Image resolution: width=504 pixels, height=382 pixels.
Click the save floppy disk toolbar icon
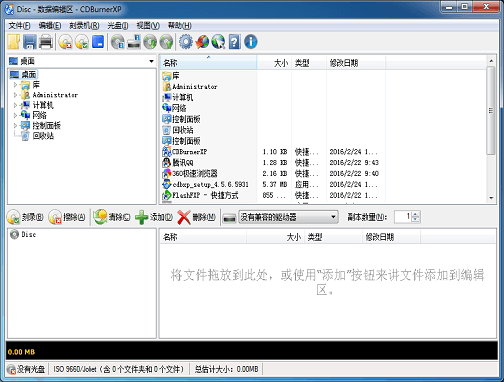[30, 42]
